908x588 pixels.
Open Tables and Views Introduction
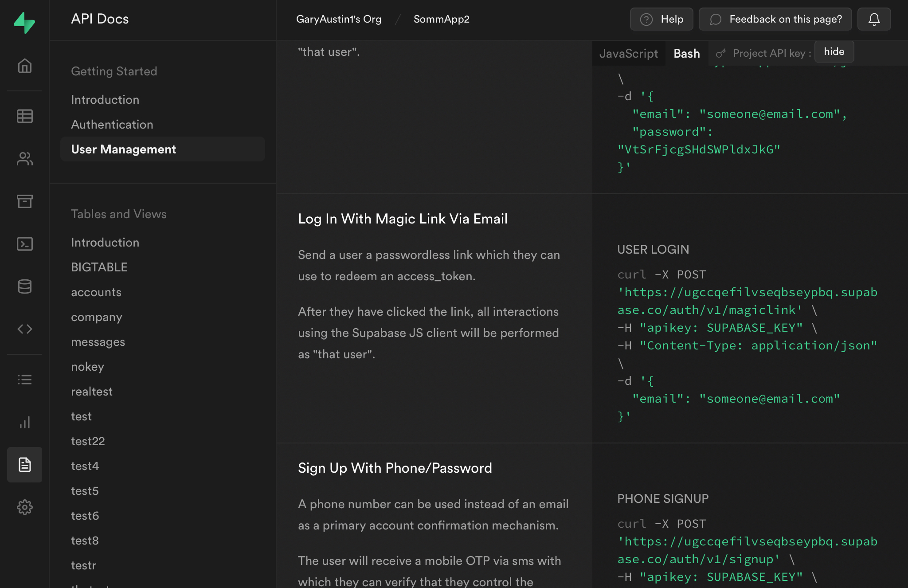(x=105, y=242)
